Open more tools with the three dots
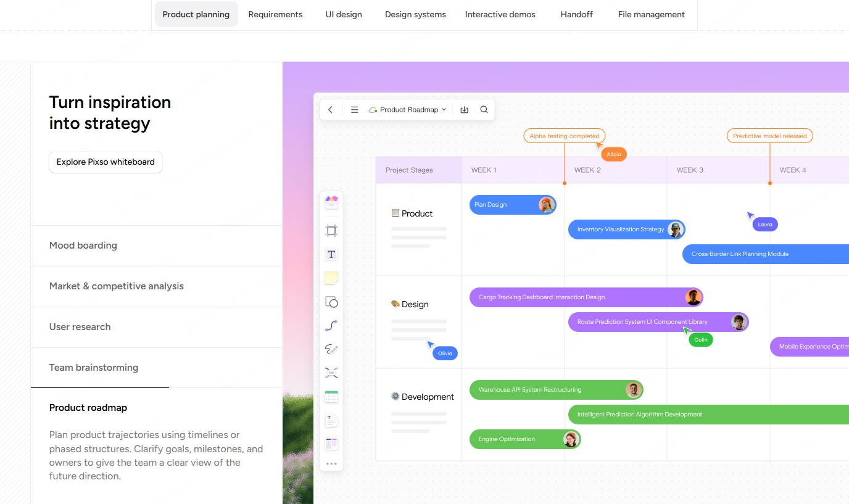The image size is (849, 504). click(331, 464)
